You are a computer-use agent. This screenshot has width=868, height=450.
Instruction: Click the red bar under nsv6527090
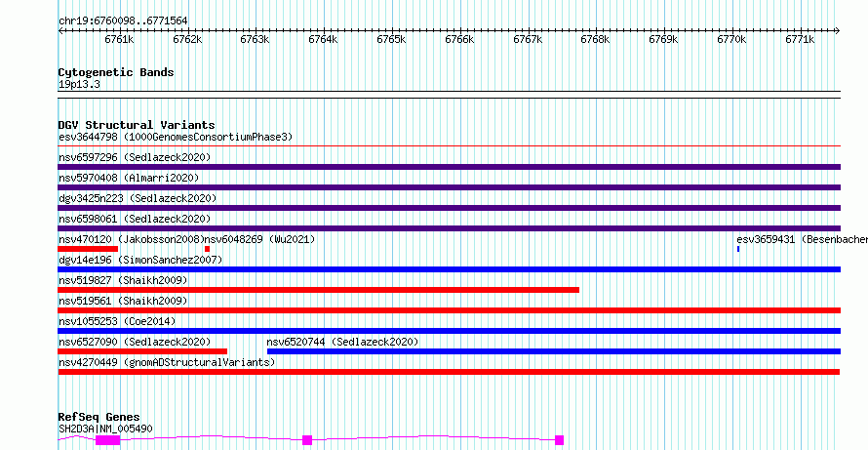point(142,351)
